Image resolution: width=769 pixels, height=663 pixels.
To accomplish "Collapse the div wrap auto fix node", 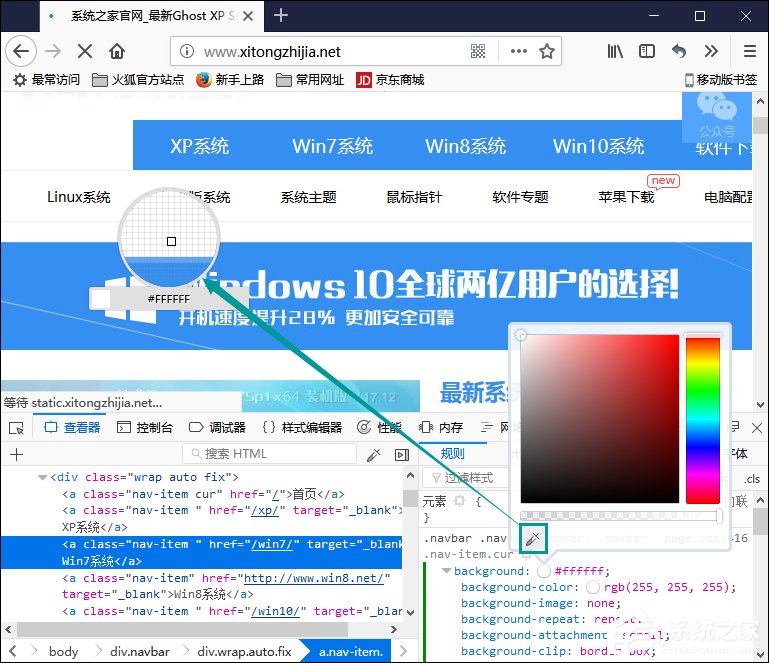I will pos(43,478).
